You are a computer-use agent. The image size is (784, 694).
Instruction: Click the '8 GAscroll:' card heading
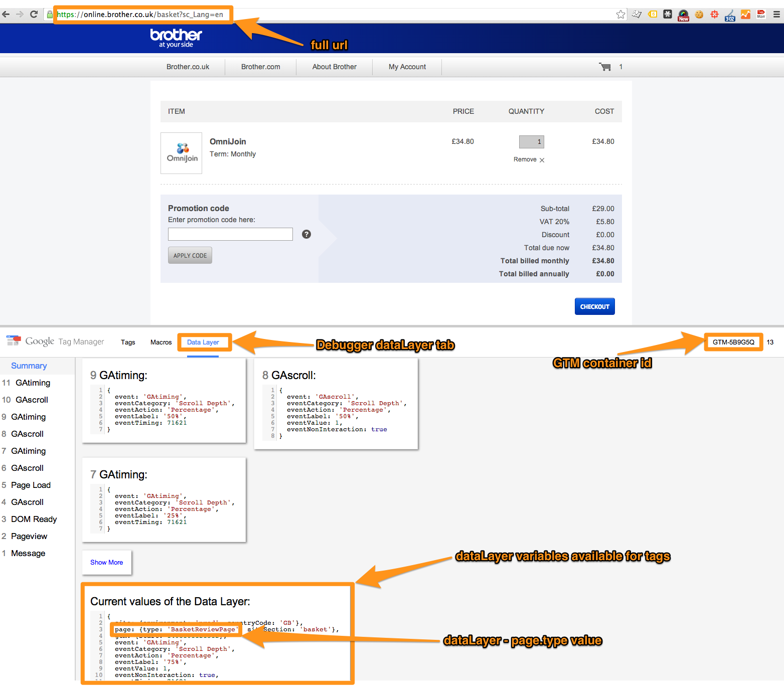tap(289, 375)
